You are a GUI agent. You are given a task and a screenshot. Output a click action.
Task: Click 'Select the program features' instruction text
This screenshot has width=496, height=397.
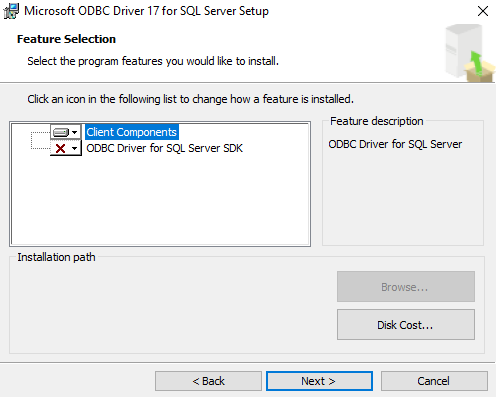point(153,61)
